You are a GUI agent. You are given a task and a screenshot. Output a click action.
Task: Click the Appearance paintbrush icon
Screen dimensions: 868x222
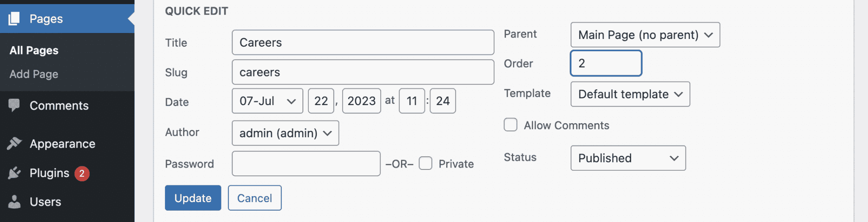point(14,143)
